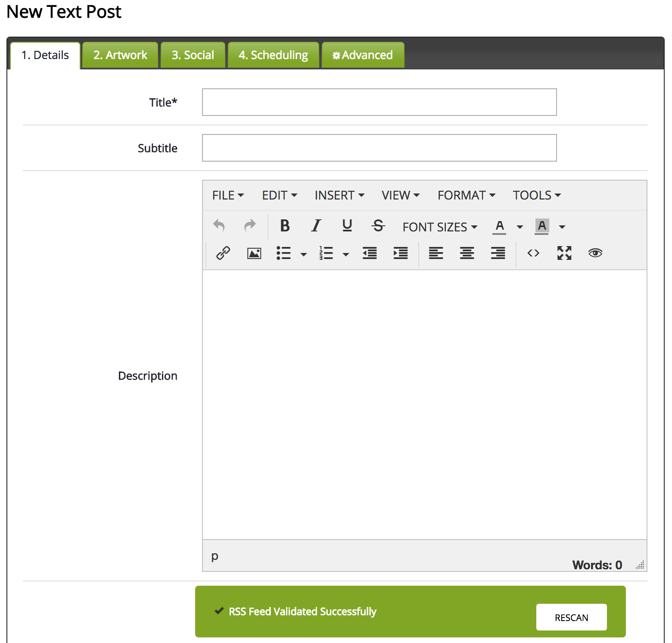
Task: Increase indent of the paragraph
Action: (401, 253)
